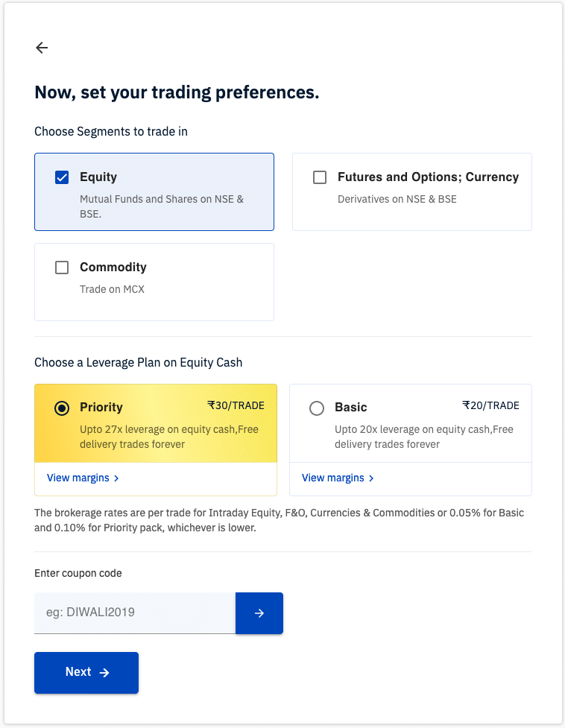This screenshot has height=728, width=565.
Task: Click the ₹20/TRADE price on Basic card
Action: 490,405
